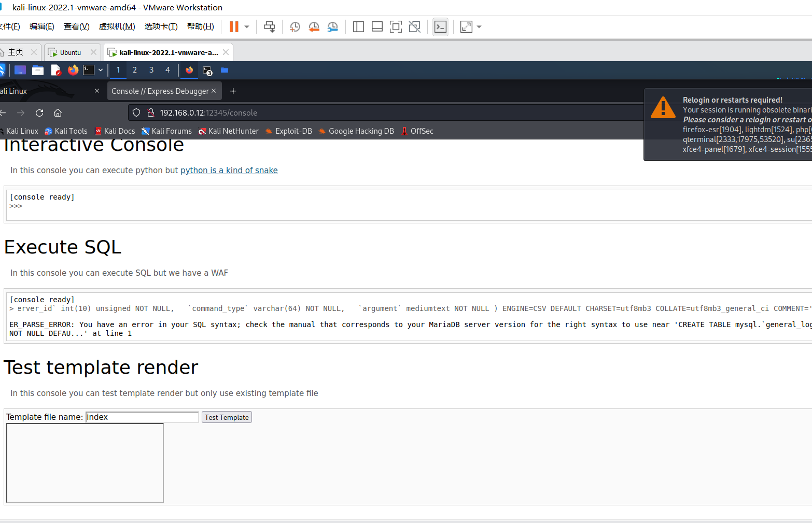
Task: Focus the file manager window in taskbar
Action: (225, 70)
